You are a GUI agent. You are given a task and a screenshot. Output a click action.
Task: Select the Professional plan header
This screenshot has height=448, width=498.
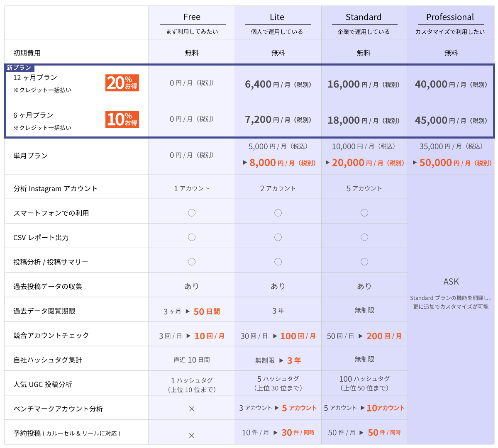pos(450,17)
